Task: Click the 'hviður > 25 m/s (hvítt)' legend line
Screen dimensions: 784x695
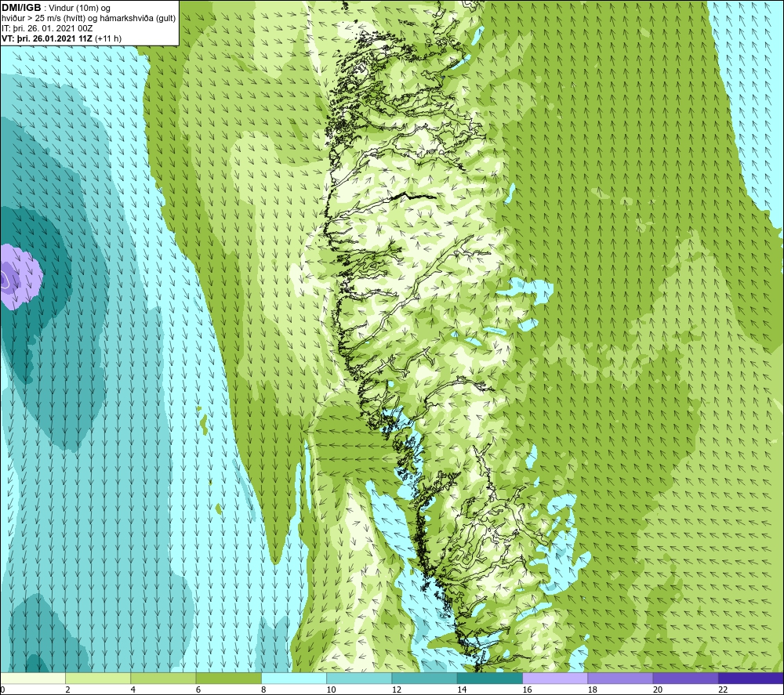Action: pos(44,19)
